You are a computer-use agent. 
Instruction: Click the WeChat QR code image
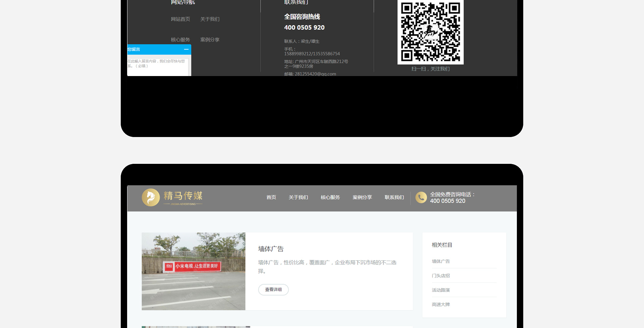pos(430,32)
